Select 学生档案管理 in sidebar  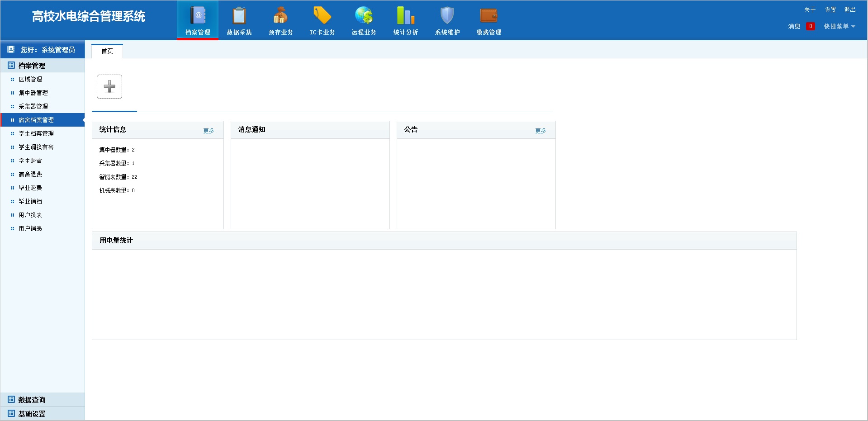36,133
